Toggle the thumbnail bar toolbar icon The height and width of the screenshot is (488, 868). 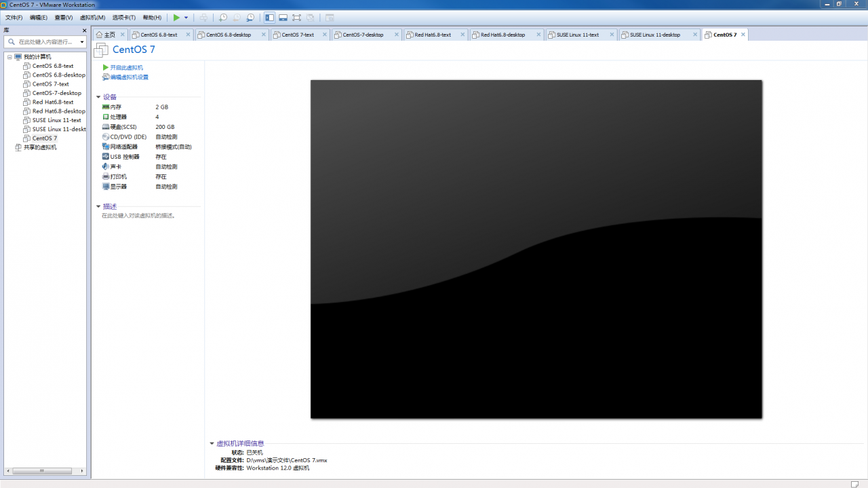tap(283, 18)
